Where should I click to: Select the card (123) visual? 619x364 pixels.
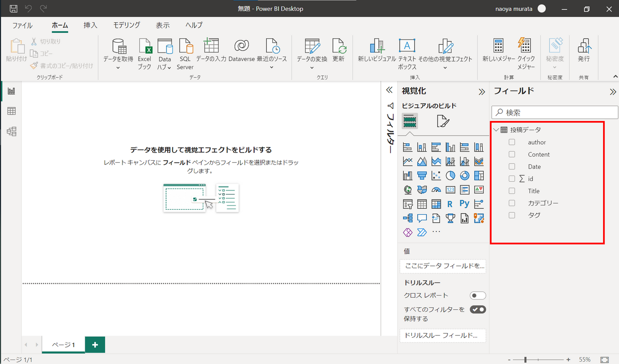point(450,189)
